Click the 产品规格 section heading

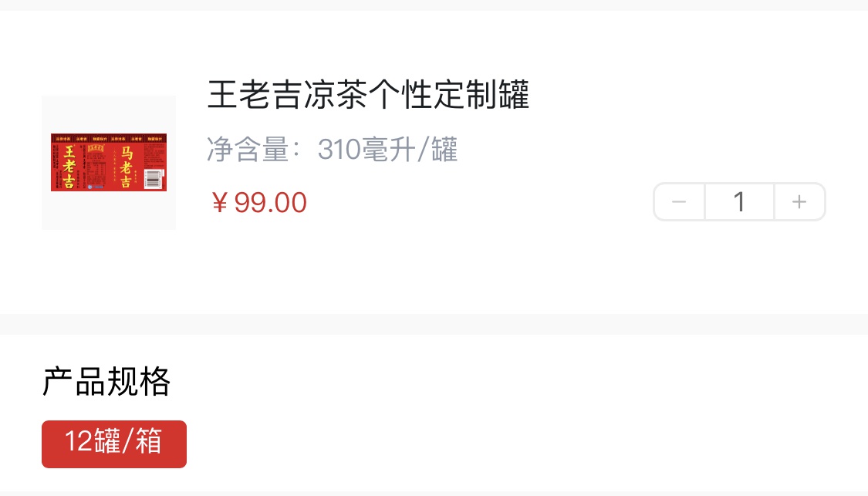(106, 381)
